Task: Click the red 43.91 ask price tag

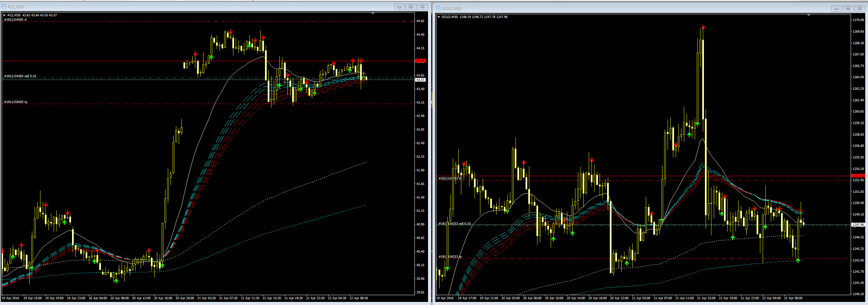Action: pos(421,61)
